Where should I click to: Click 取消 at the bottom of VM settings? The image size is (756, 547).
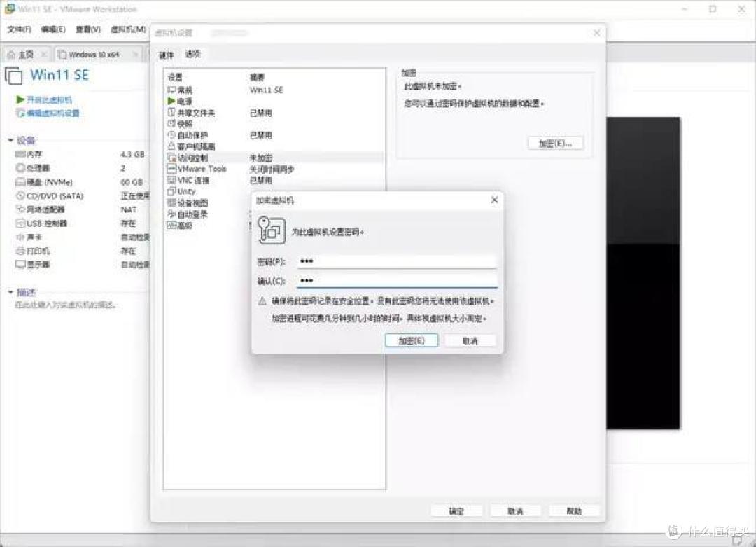[515, 511]
